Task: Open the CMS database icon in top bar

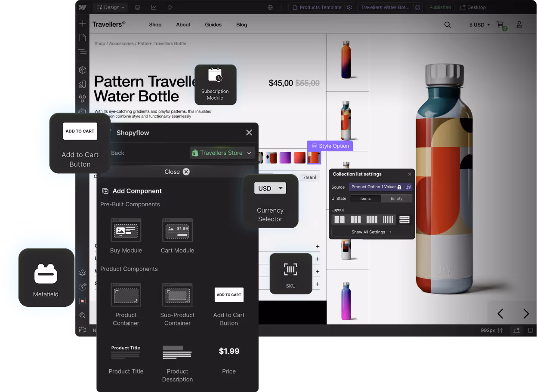Action: point(137,7)
